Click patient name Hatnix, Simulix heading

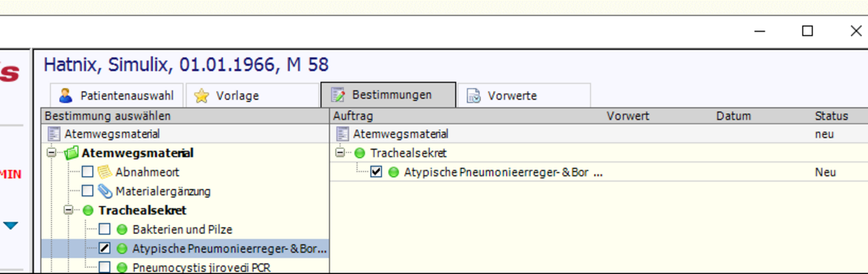click(x=186, y=65)
